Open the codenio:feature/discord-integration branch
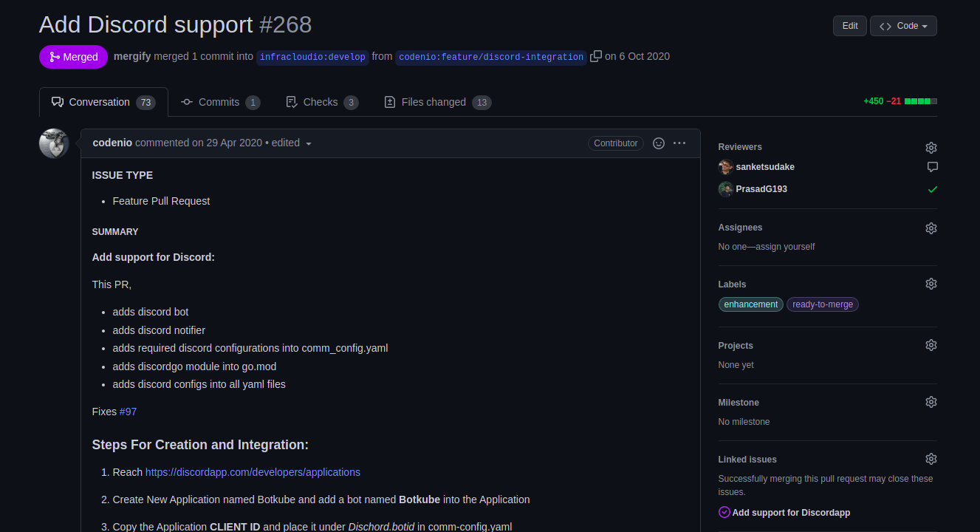 coord(491,58)
